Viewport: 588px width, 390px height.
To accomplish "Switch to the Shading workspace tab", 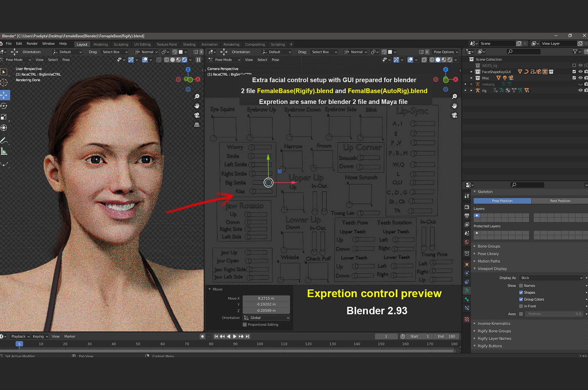I will (x=189, y=45).
